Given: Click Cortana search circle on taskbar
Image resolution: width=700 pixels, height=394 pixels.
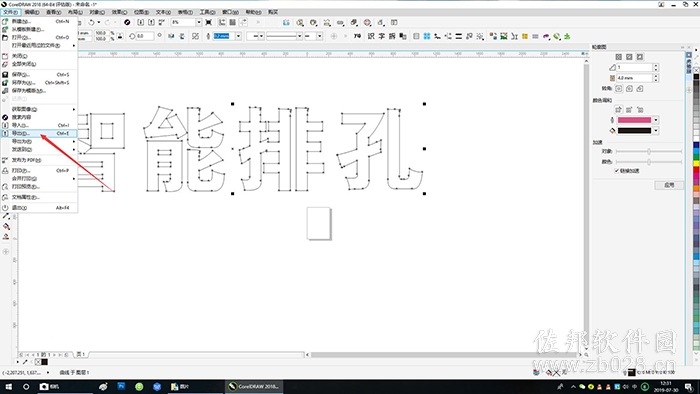Looking at the screenshot, I should (x=26, y=387).
